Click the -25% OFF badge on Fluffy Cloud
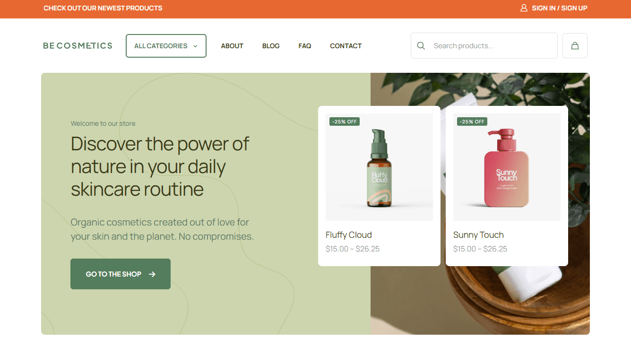The image size is (631, 364). coord(344,121)
